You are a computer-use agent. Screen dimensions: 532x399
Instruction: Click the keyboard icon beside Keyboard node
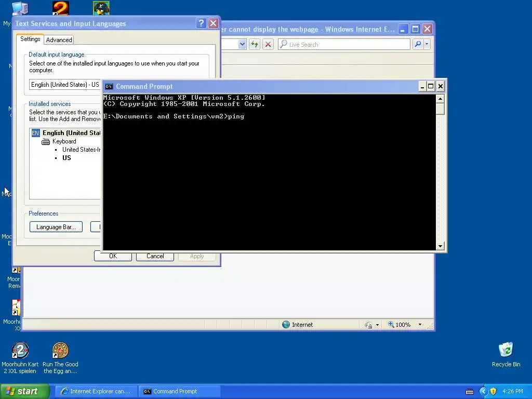(x=46, y=142)
